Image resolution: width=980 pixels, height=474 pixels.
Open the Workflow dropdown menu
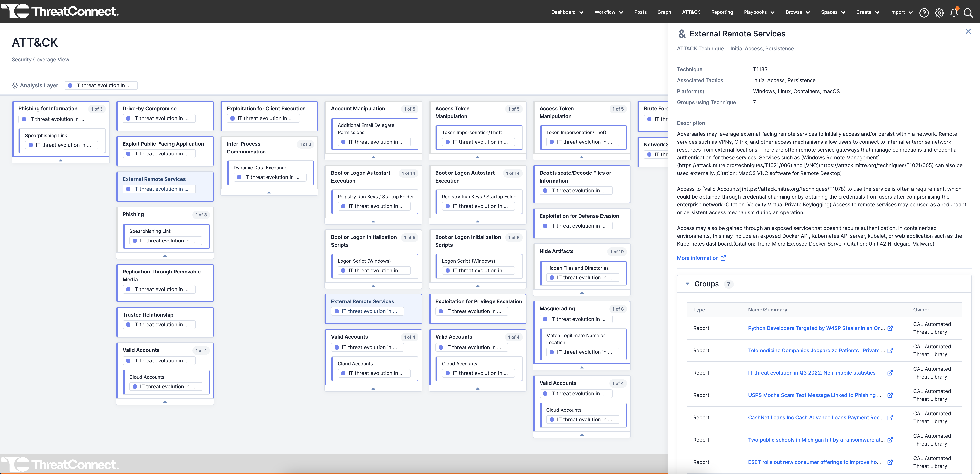(x=609, y=12)
